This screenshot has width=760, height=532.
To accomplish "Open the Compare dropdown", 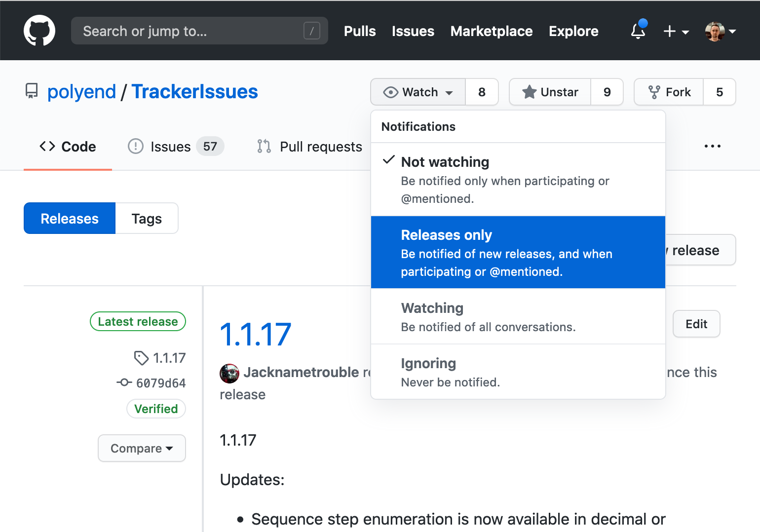I will point(142,448).
